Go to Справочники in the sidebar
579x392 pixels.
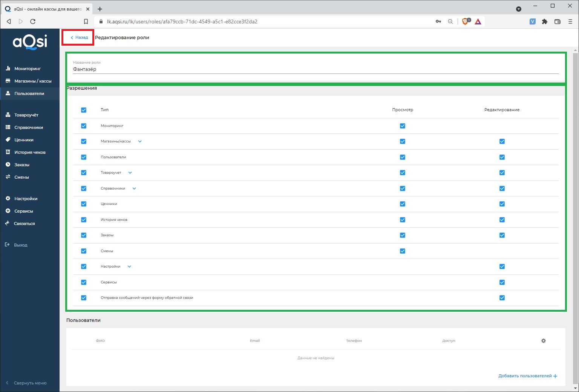29,127
